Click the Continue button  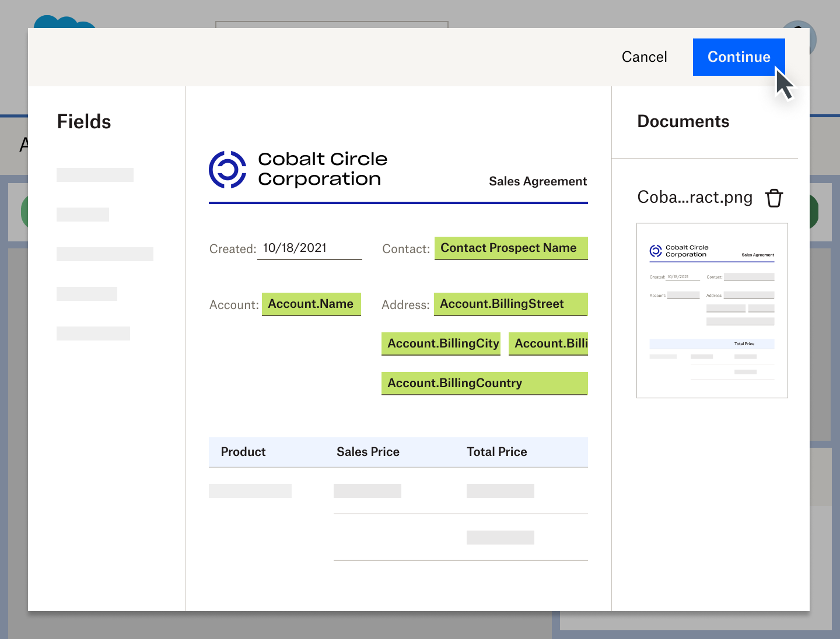pos(738,57)
